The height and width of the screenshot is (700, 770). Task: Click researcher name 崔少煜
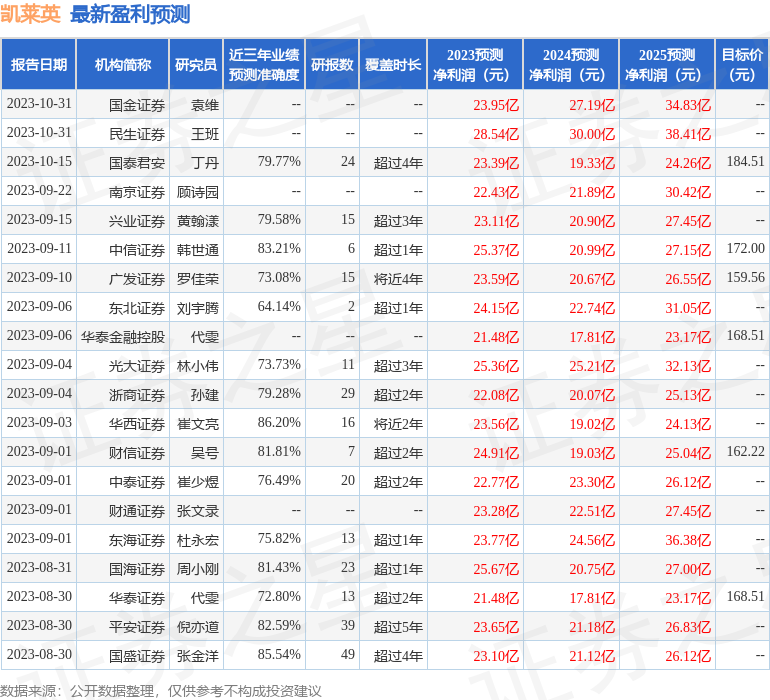[x=198, y=482]
